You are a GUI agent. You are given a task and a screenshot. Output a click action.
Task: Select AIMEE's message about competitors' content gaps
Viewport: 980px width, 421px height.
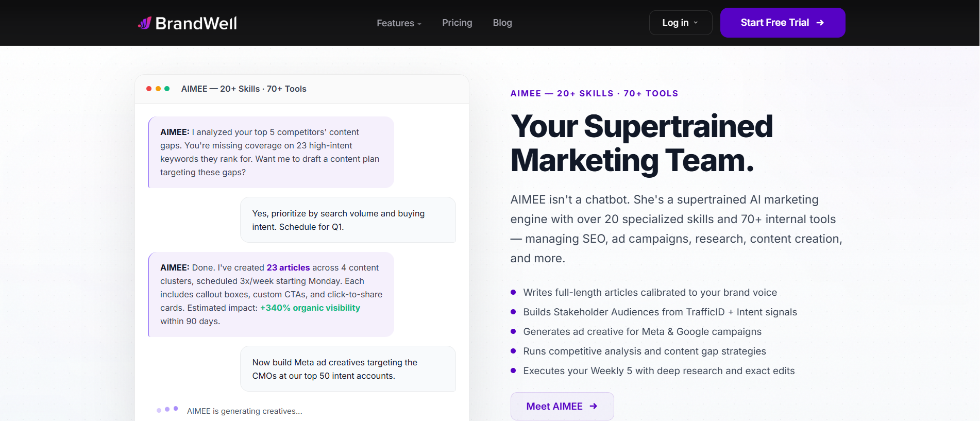271,152
